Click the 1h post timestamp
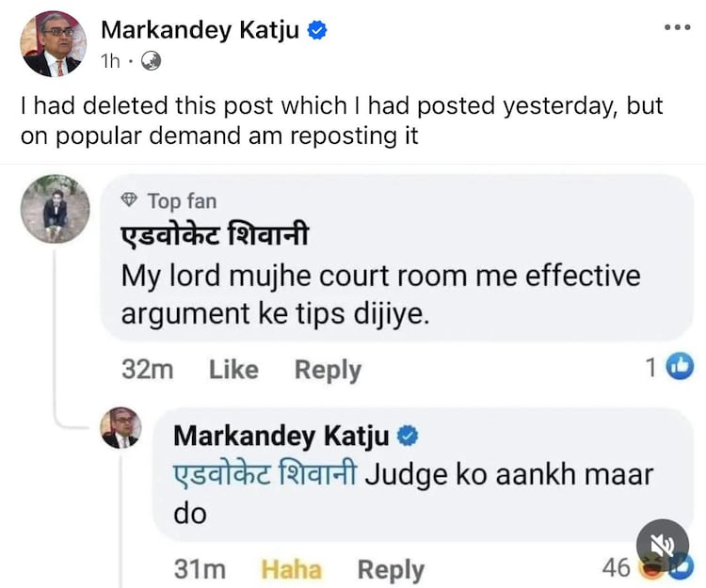706x588 pixels. [110, 61]
